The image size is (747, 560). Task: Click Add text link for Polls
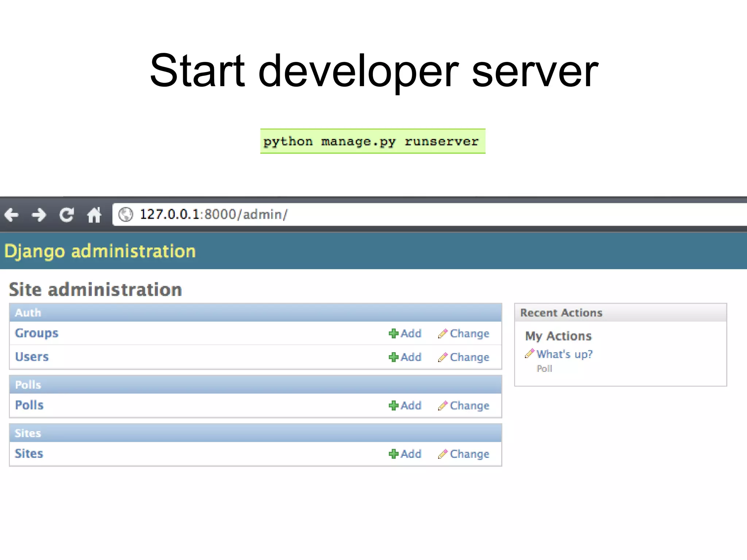click(411, 405)
